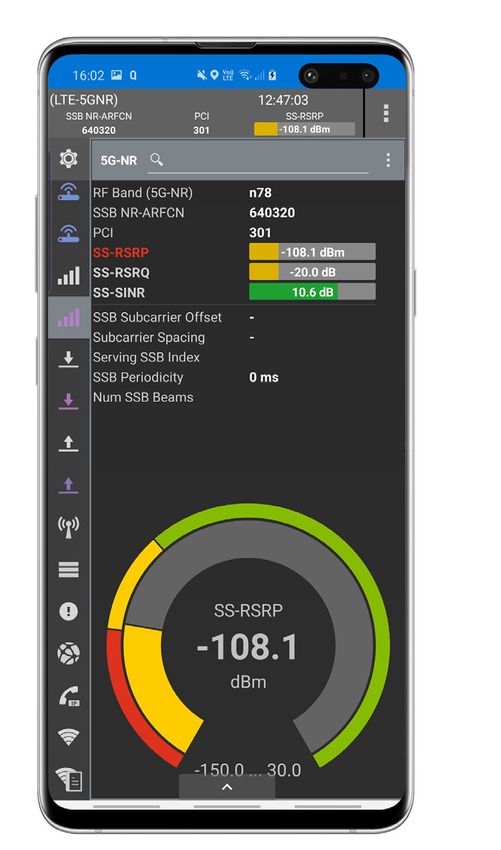Open the first blue router icon
Viewport: 501px width, 850px height.
pos(68,192)
